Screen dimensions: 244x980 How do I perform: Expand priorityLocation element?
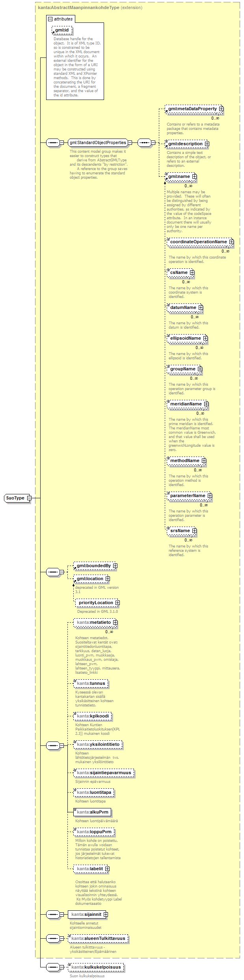[117, 603]
